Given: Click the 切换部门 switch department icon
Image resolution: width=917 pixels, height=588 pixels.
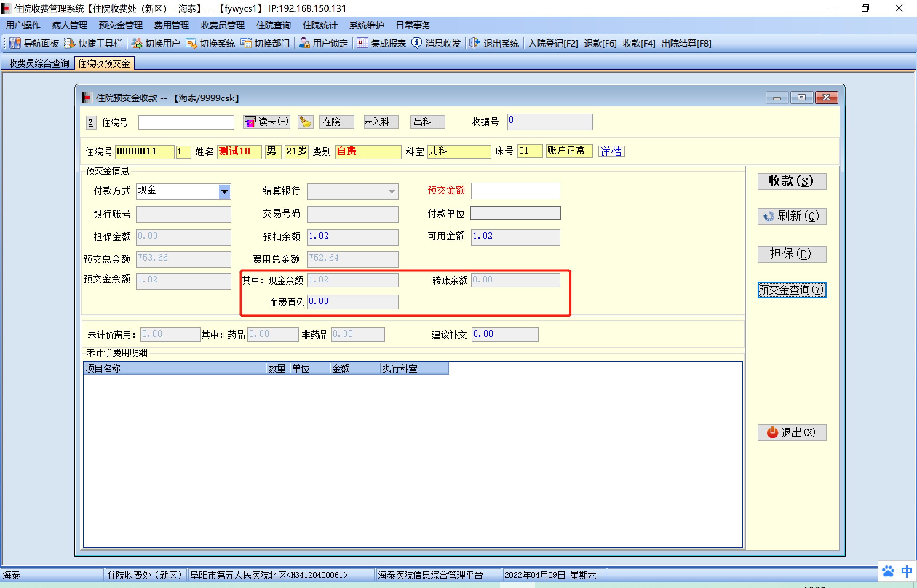Looking at the screenshot, I should pyautogui.click(x=246, y=43).
